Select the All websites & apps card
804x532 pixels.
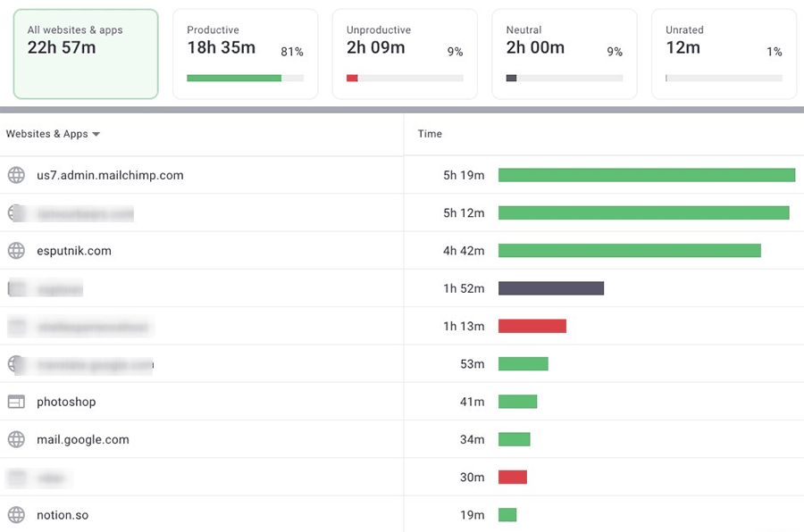click(86, 54)
